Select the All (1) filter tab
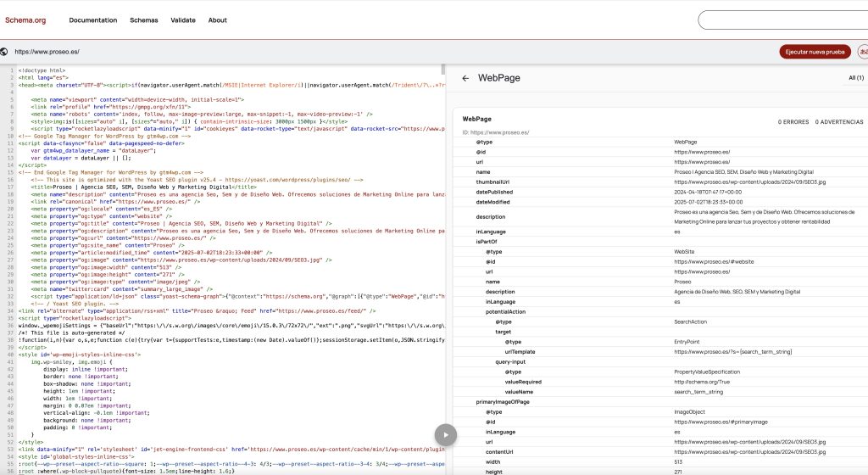 [x=856, y=78]
